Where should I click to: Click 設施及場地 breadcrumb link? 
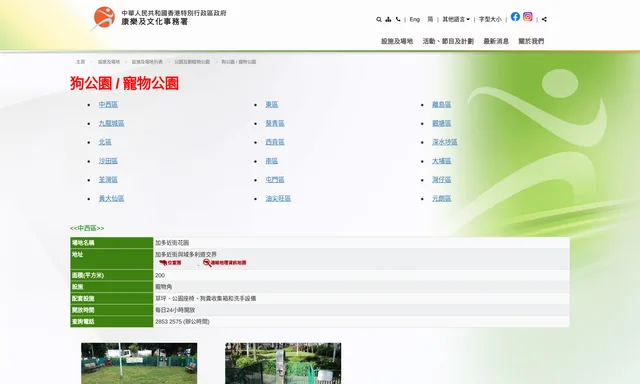(109, 62)
